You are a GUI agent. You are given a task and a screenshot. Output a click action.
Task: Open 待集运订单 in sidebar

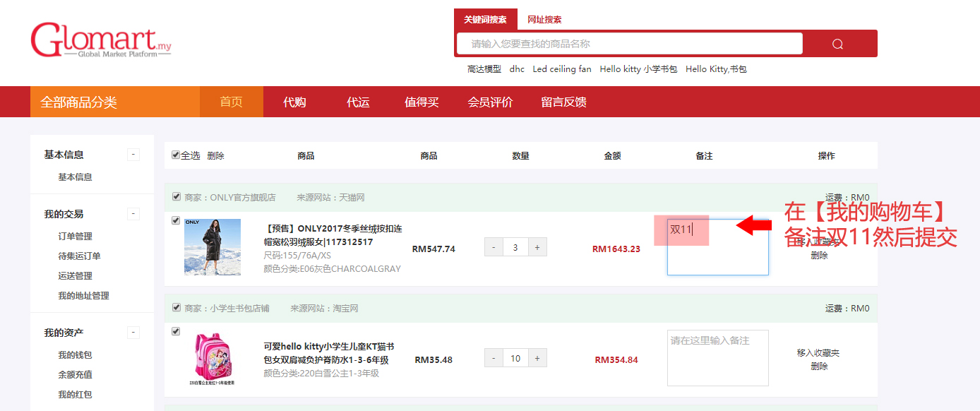pyautogui.click(x=79, y=256)
